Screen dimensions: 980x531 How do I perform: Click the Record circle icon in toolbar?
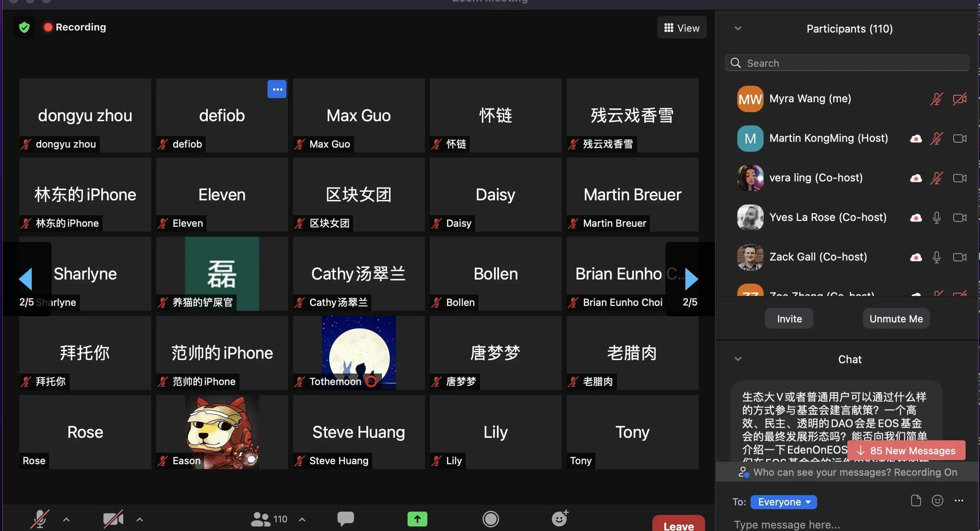[x=490, y=519]
